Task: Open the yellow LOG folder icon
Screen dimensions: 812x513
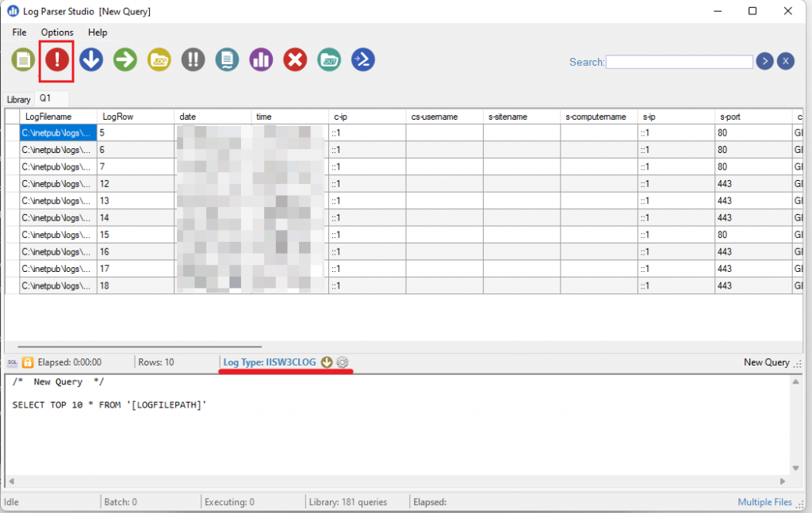Action: [159, 60]
